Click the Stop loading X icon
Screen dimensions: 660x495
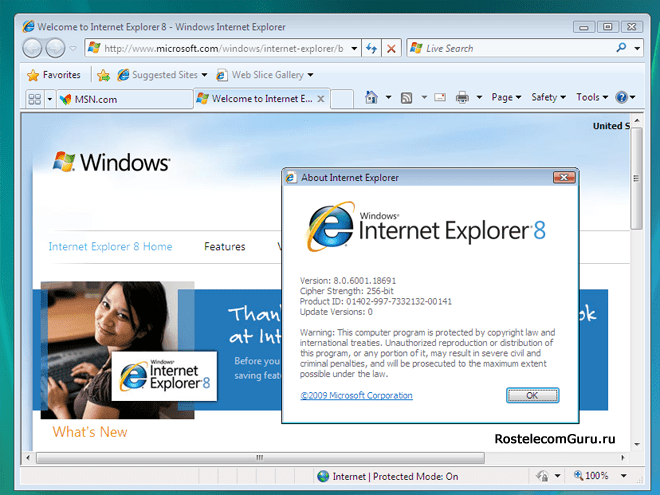(392, 48)
